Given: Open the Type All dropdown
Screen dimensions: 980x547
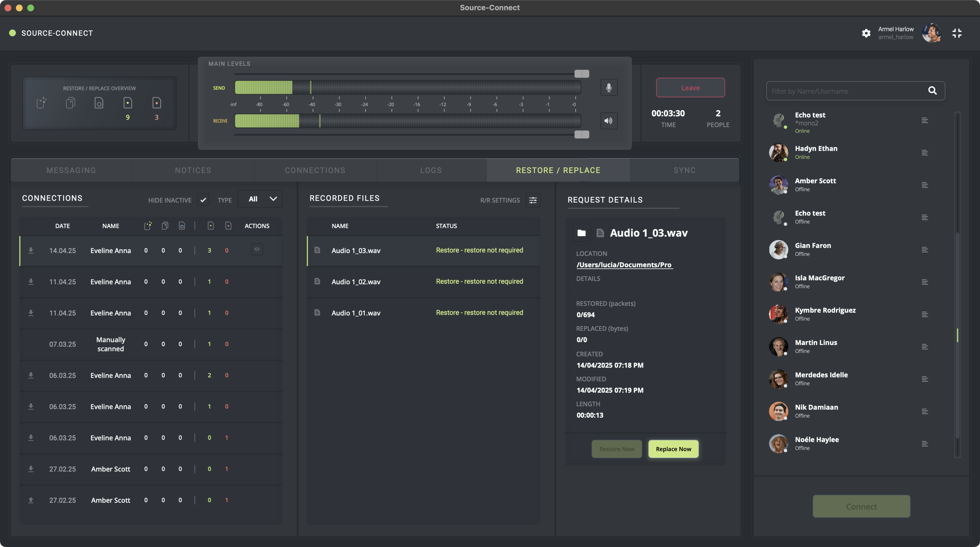Looking at the screenshot, I should [260, 199].
